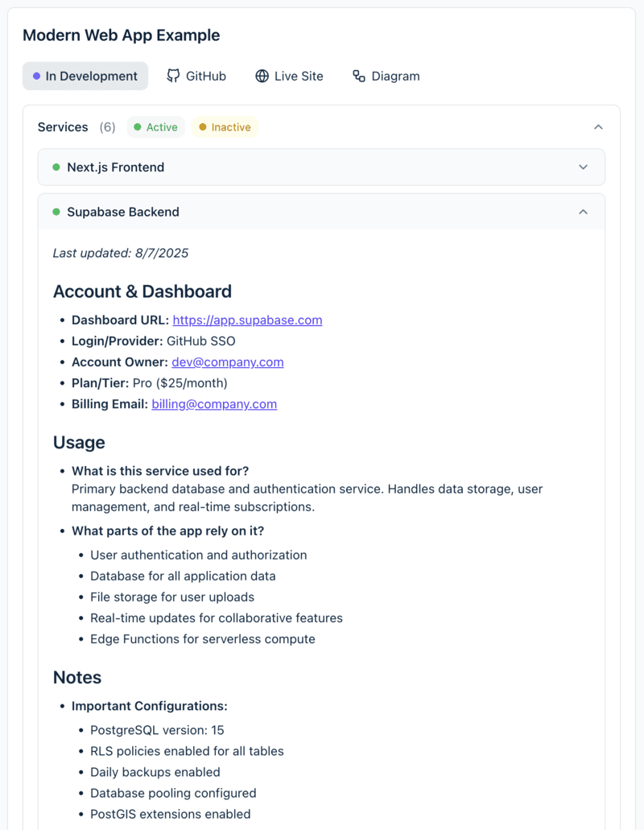Image resolution: width=644 pixels, height=830 pixels.
Task: Expand the Next.js Frontend service
Action: (582, 167)
